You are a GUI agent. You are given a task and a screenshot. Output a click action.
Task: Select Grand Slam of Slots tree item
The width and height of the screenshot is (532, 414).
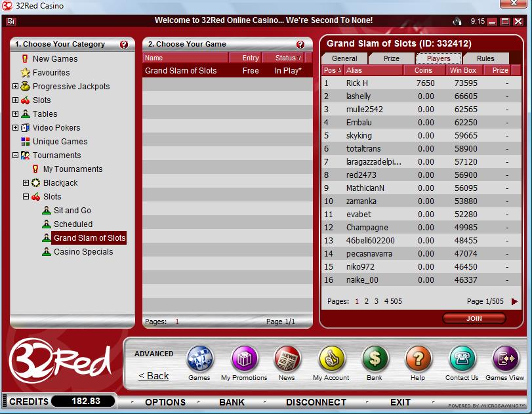click(89, 238)
